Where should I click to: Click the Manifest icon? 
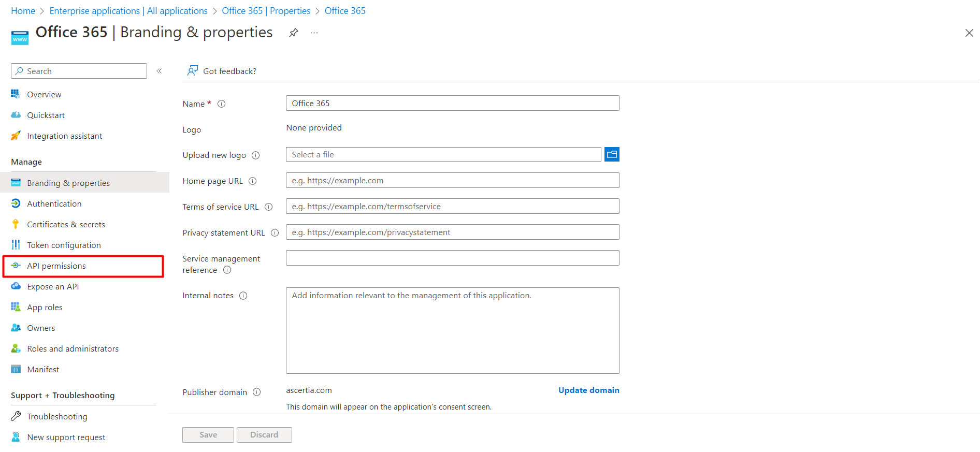16,369
